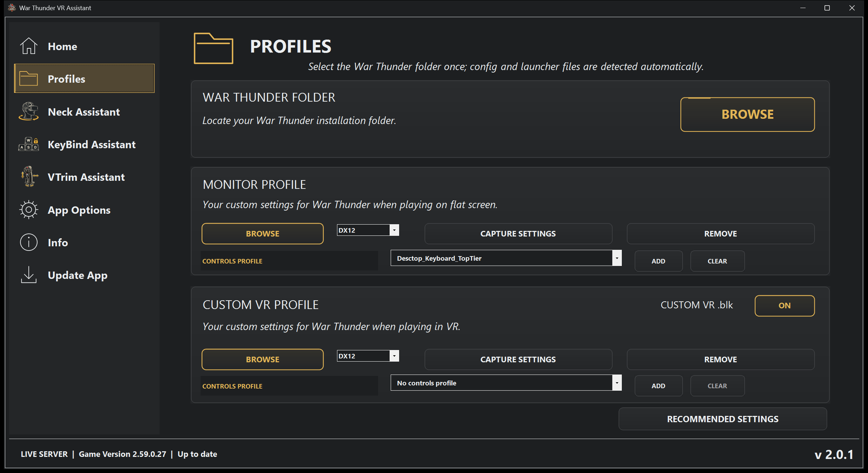
Task: Open App Options page
Action: [x=84, y=210]
